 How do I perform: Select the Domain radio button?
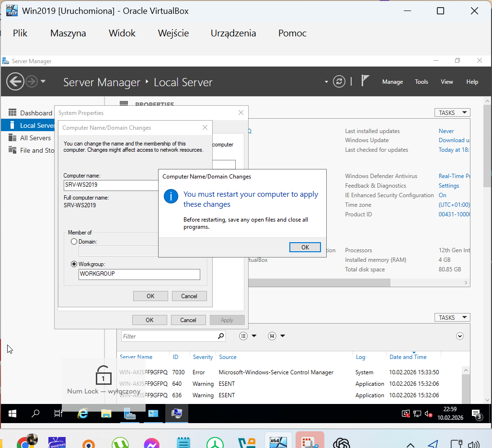[74, 242]
